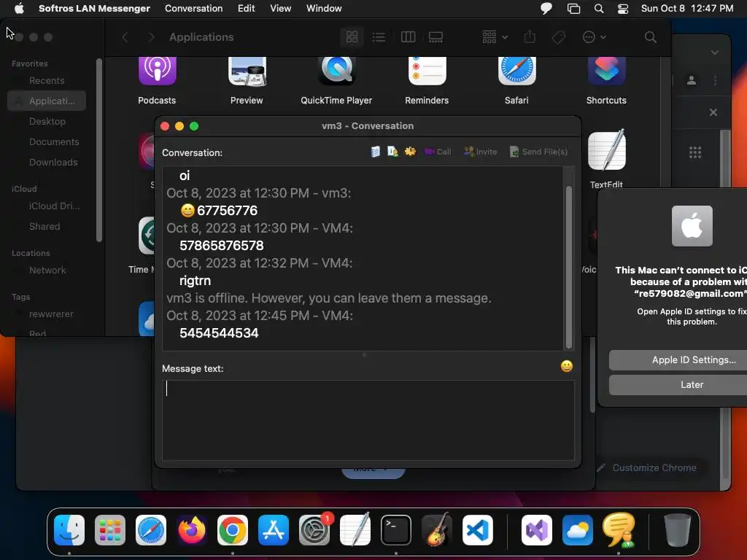Click Softros messenger status icon in menu bar

pyautogui.click(x=546, y=8)
